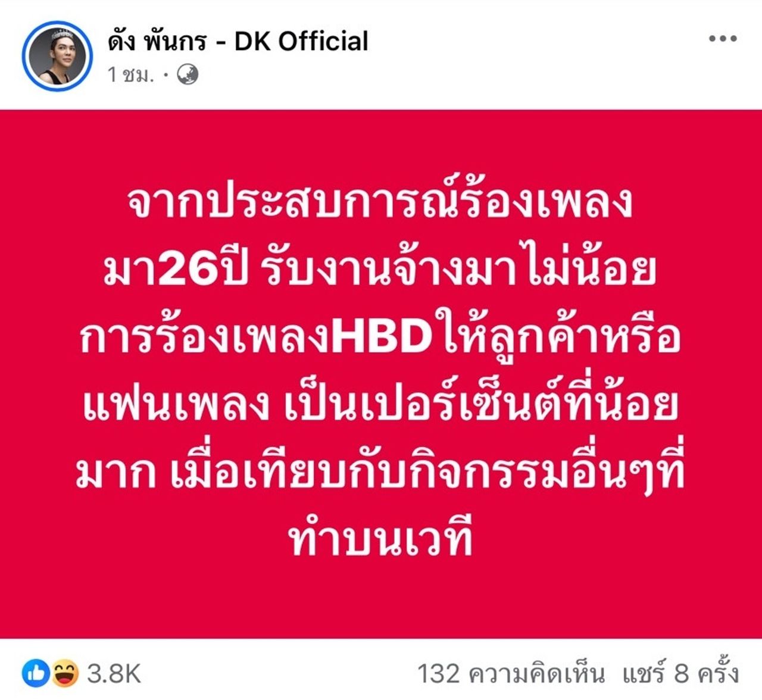Open DK Official profile picture avatar

(58, 57)
